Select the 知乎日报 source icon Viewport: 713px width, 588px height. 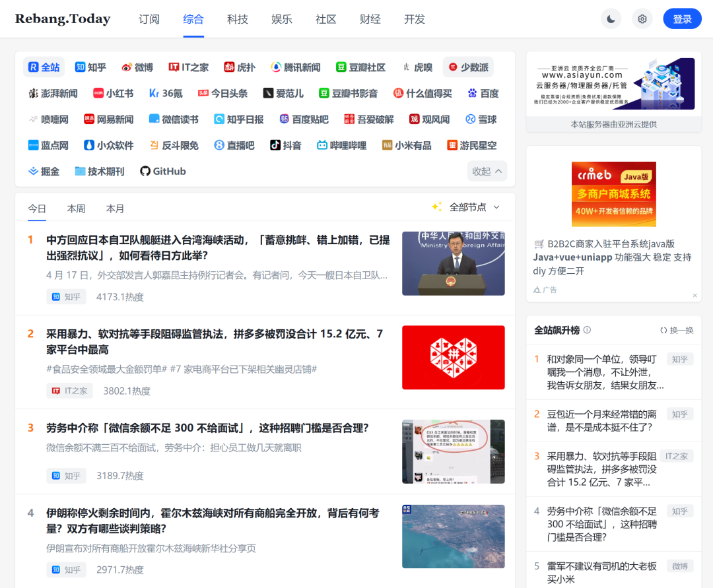(x=239, y=119)
